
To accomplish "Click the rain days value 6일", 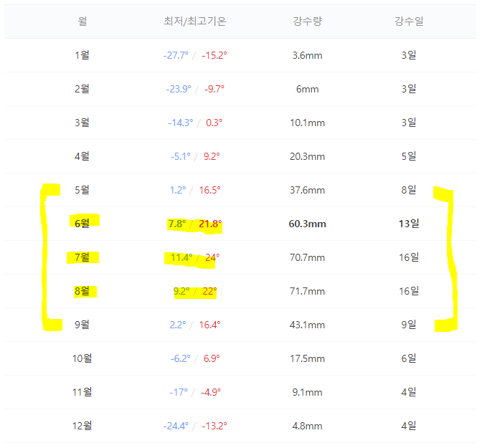I will click(x=409, y=358).
